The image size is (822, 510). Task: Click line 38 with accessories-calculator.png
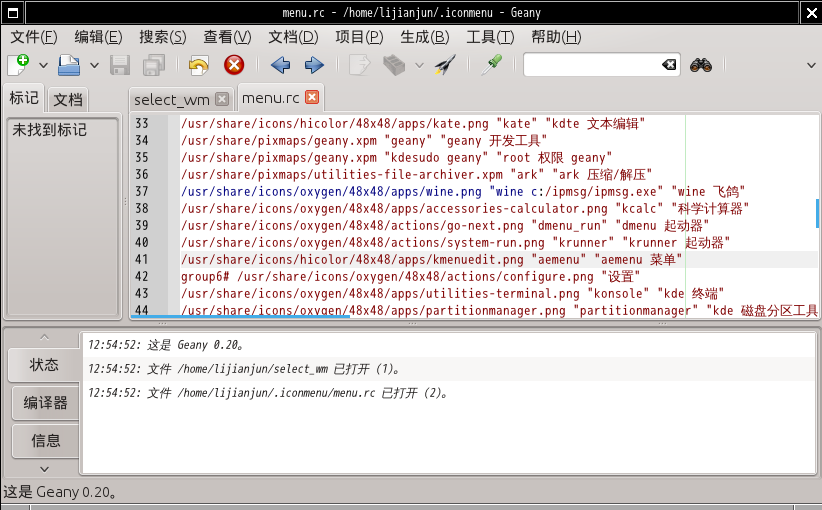click(465, 208)
